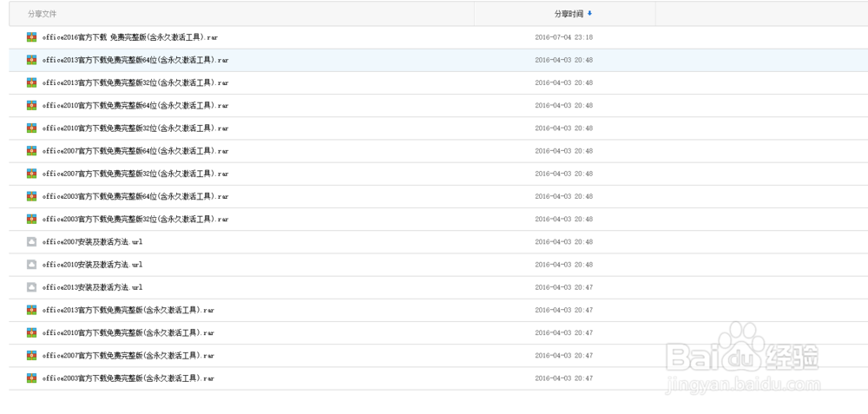
Task: Click the RAR icon for office2010 32位 archive
Action: (x=31, y=128)
